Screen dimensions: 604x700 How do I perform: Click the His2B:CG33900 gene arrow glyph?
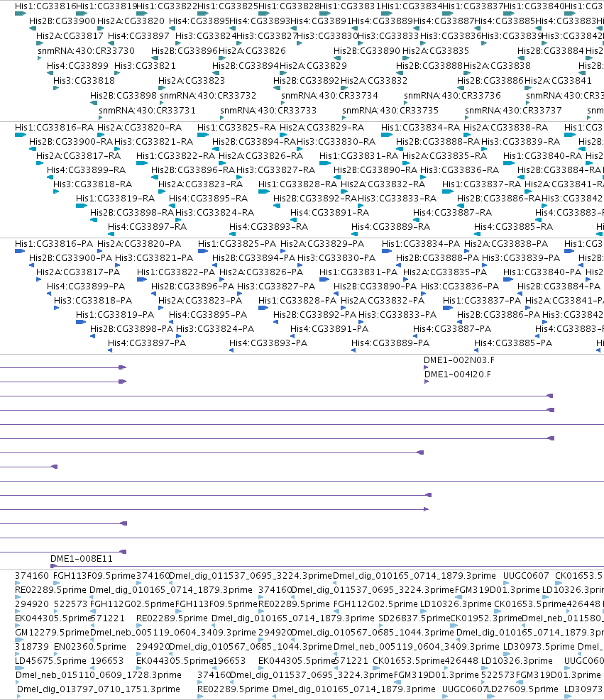click(x=33, y=28)
